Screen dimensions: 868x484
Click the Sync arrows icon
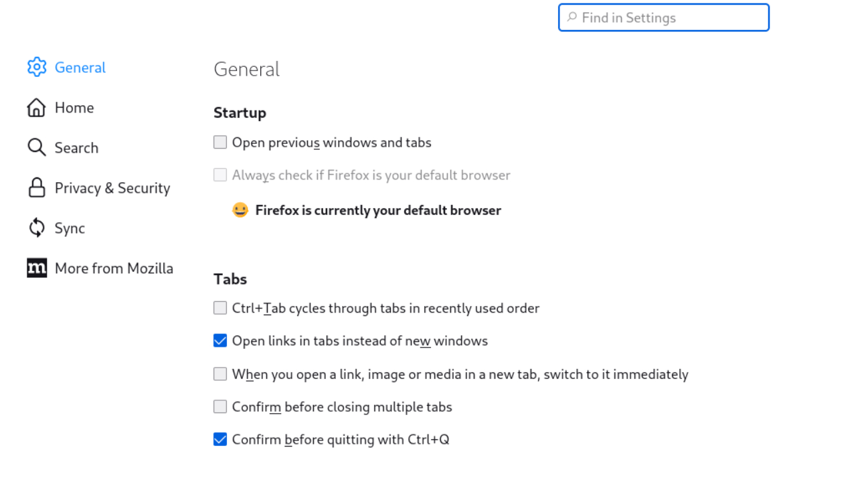pos(36,228)
